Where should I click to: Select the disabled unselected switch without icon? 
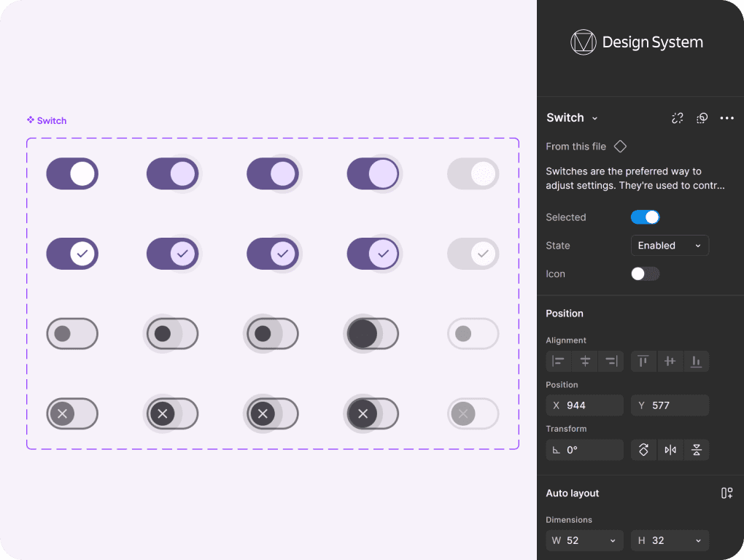tap(473, 334)
